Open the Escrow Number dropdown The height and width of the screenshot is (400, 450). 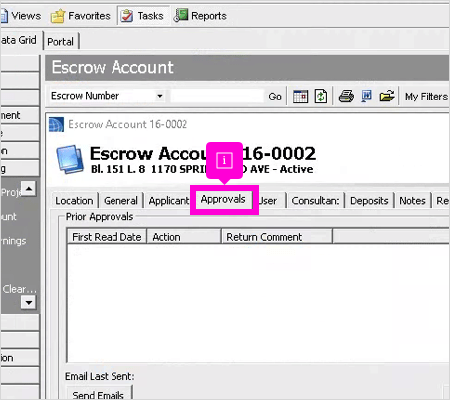(160, 96)
